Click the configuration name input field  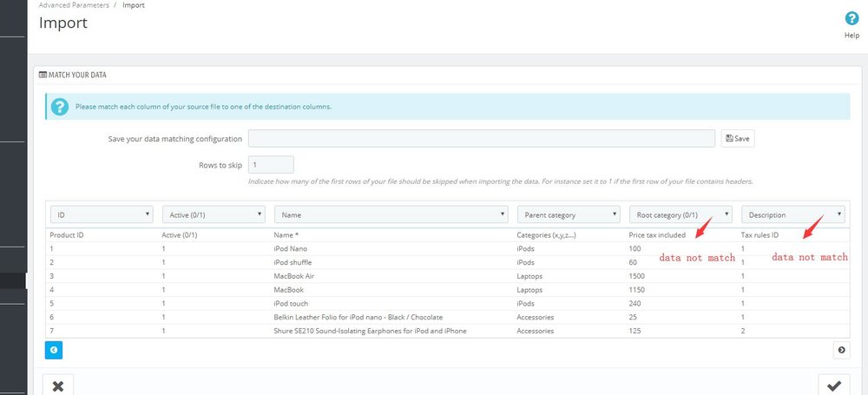pyautogui.click(x=482, y=139)
